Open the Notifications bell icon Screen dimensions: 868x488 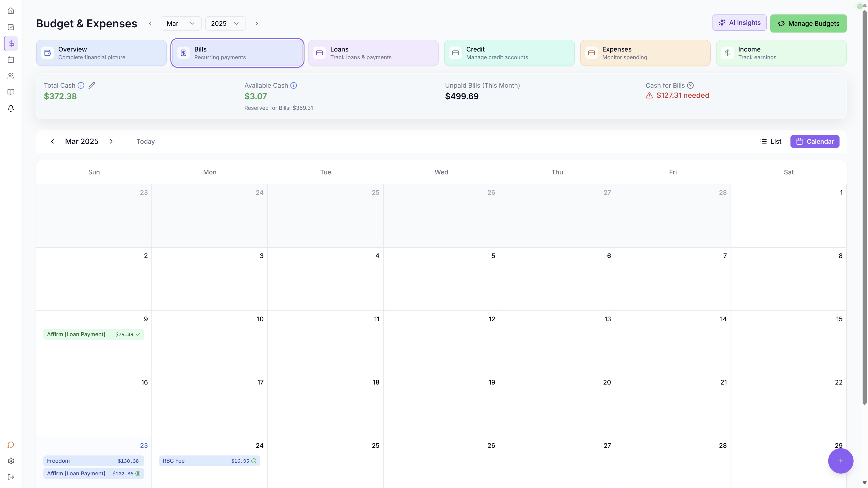[x=11, y=108]
